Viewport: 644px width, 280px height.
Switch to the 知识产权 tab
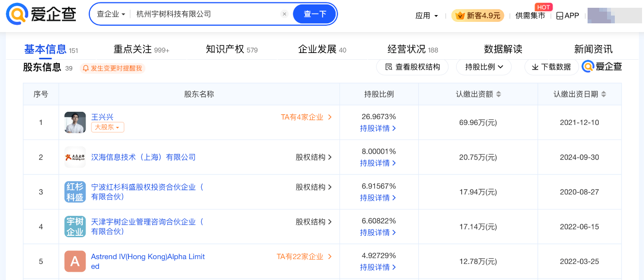point(232,50)
